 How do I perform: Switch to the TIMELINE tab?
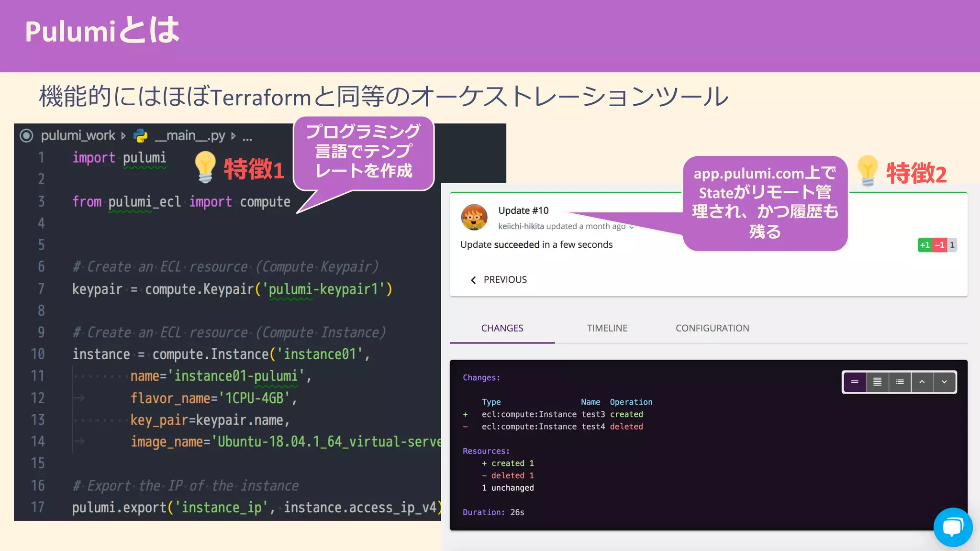click(607, 329)
